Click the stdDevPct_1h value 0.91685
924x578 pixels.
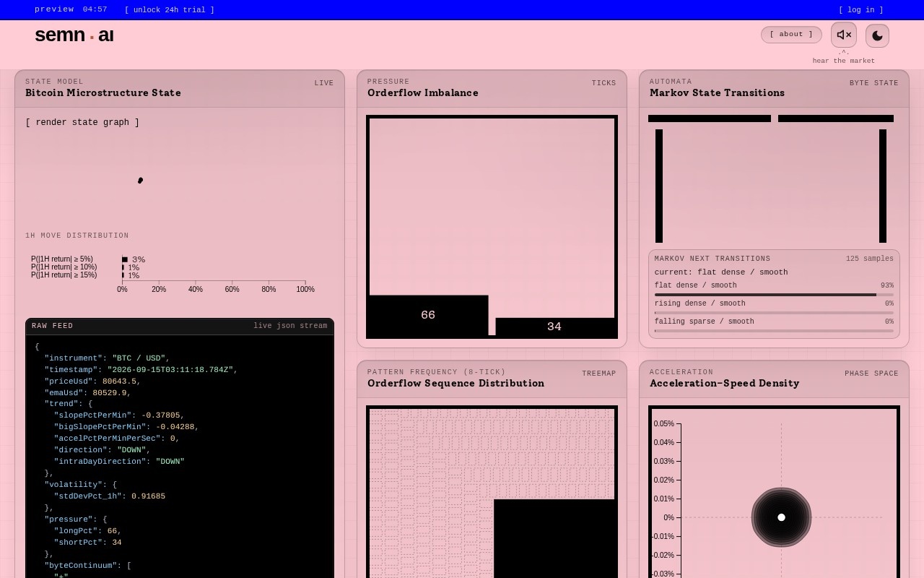click(x=148, y=496)
